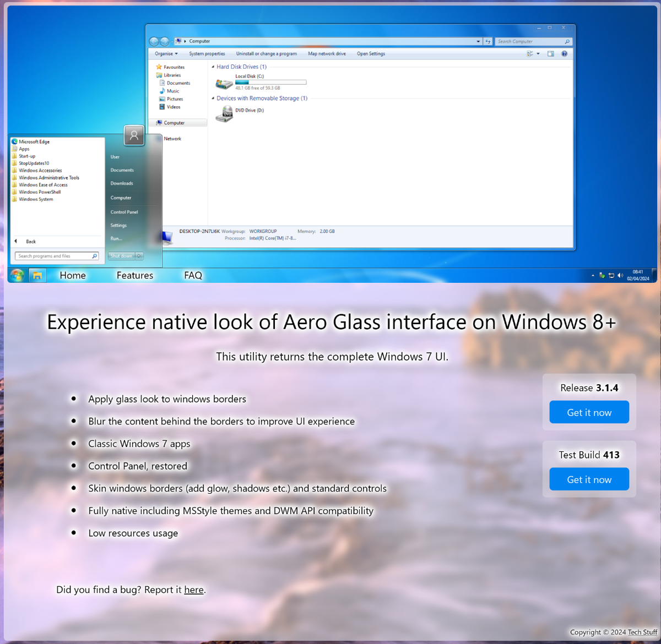This screenshot has width=661, height=644.
Task: Open the Local Disk (C:) drive icon
Action: [224, 84]
